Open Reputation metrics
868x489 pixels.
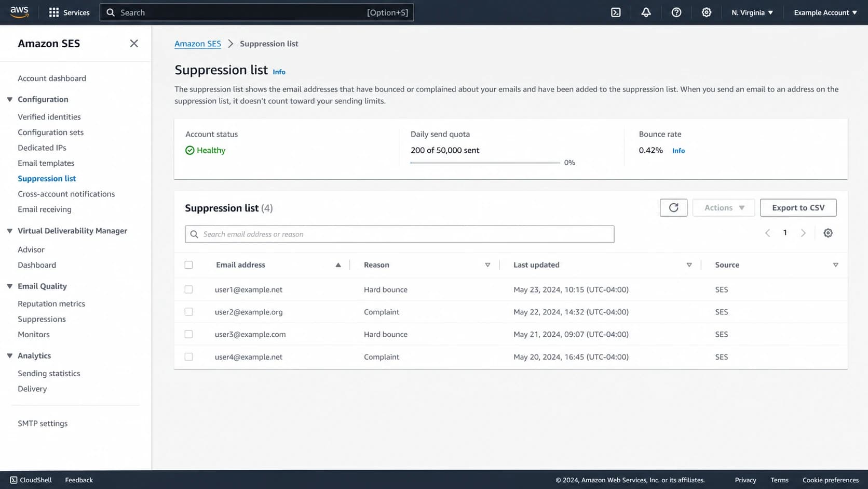coord(51,304)
